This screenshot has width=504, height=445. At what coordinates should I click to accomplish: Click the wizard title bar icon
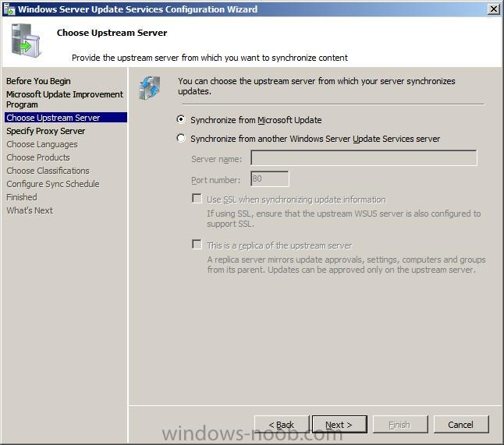click(x=9, y=9)
